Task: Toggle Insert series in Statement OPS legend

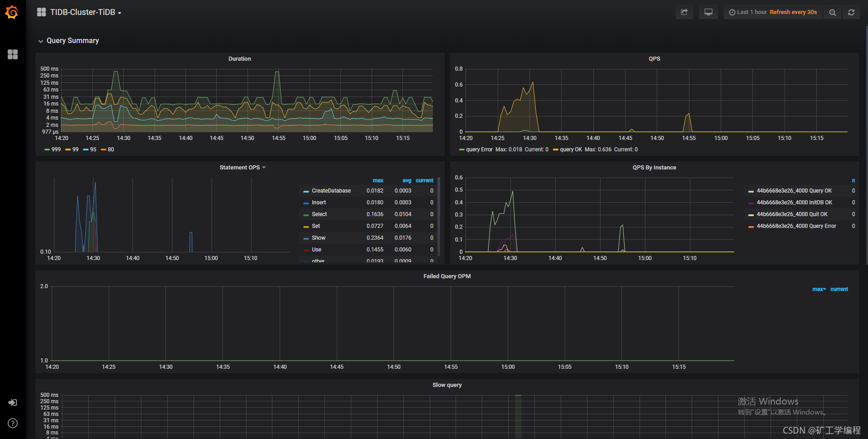Action: (319, 203)
